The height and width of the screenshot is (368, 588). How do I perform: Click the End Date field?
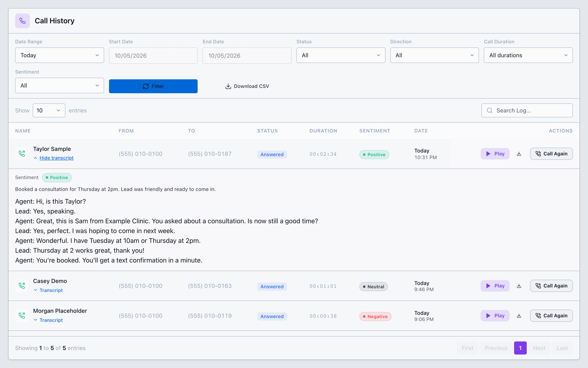(x=247, y=56)
